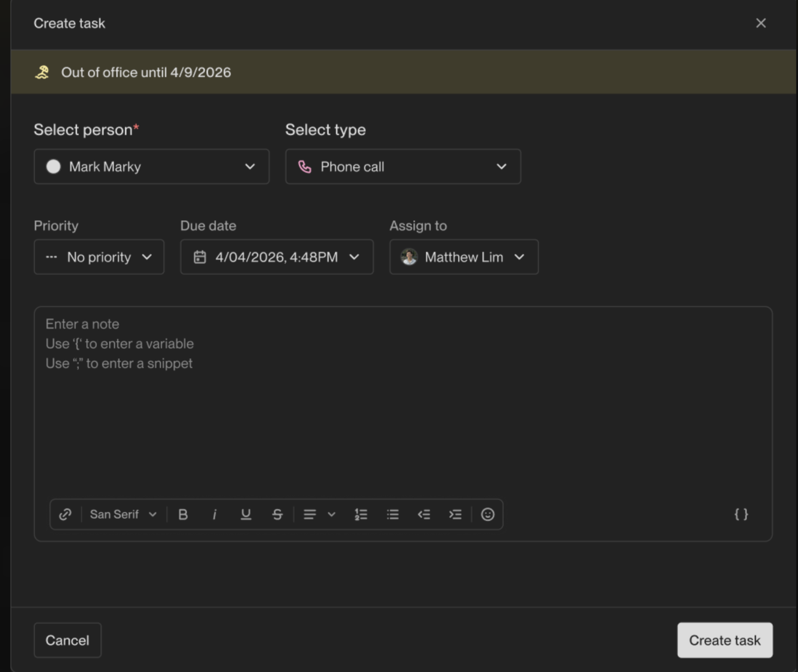Change assignee from Matthew Lim
The image size is (798, 672).
tap(464, 257)
